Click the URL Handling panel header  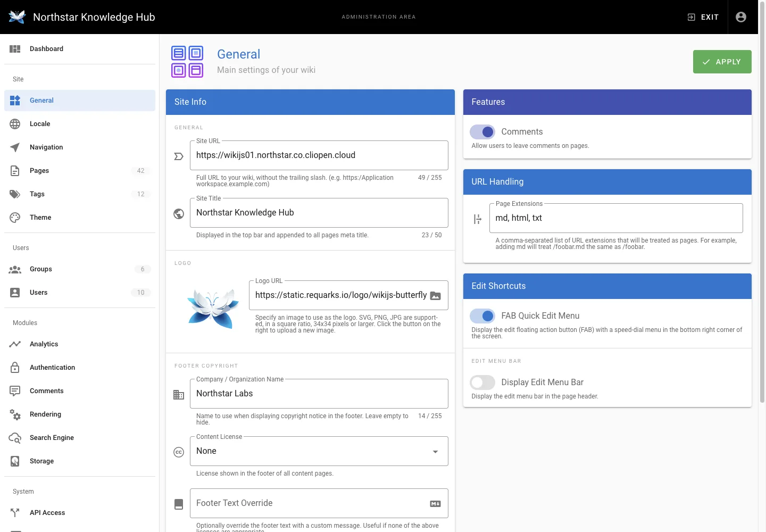pyautogui.click(x=607, y=182)
